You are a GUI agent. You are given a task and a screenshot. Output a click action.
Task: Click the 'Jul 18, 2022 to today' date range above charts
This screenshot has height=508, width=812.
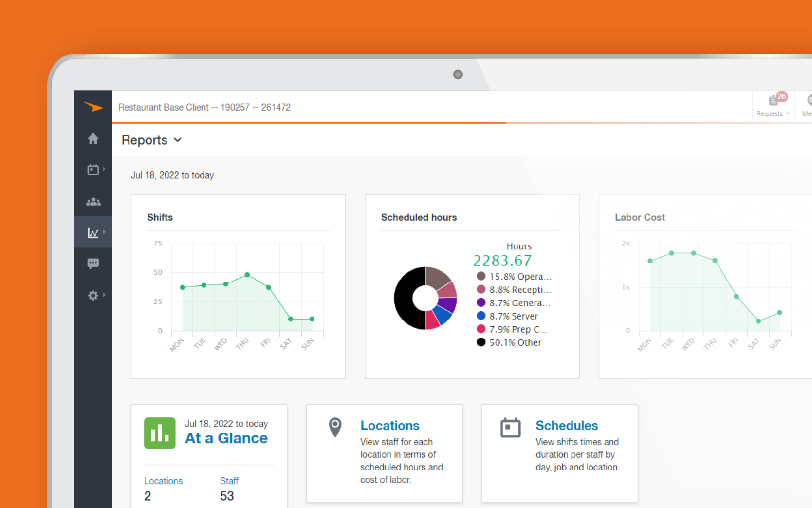coord(172,175)
